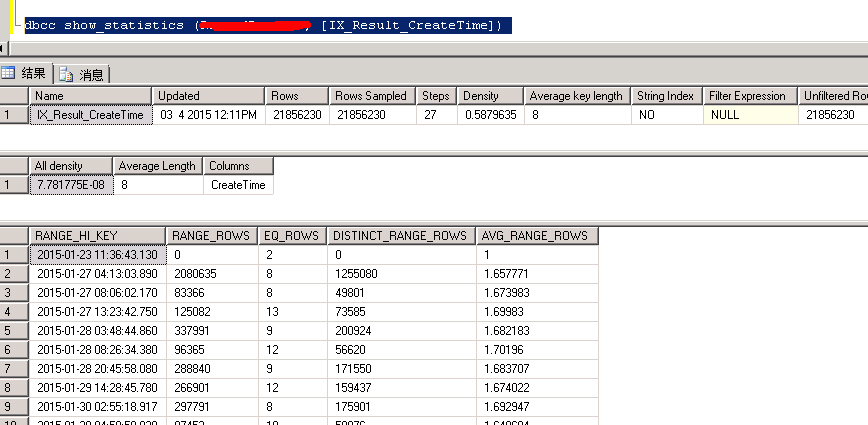
Task: Select the Updated column header
Action: coord(208,96)
